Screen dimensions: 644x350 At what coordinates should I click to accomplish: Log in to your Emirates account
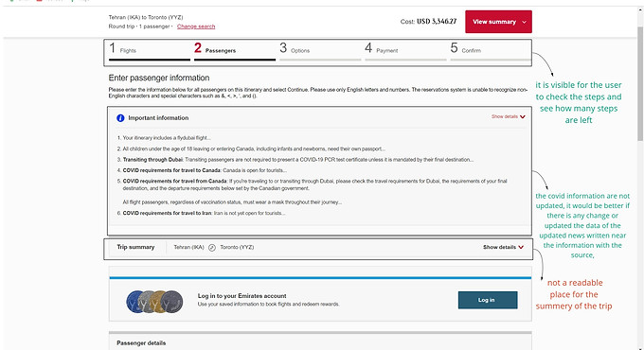pyautogui.click(x=488, y=300)
